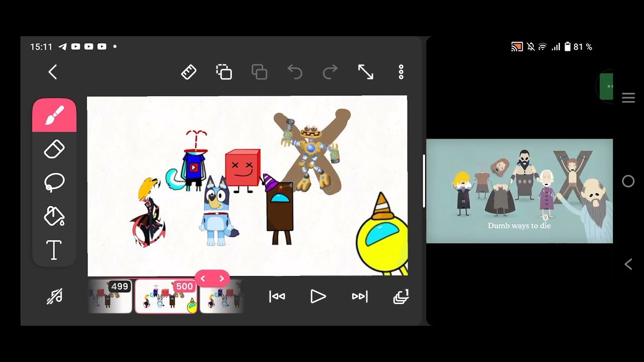Select the Paint Bucket fill tool
This screenshot has height=362, width=644.
(x=54, y=216)
